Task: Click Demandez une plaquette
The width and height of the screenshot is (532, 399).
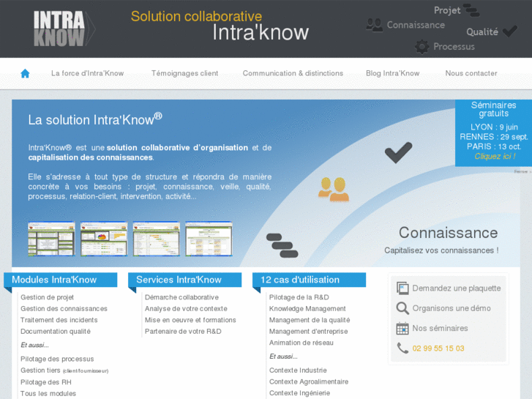Action: click(x=457, y=288)
